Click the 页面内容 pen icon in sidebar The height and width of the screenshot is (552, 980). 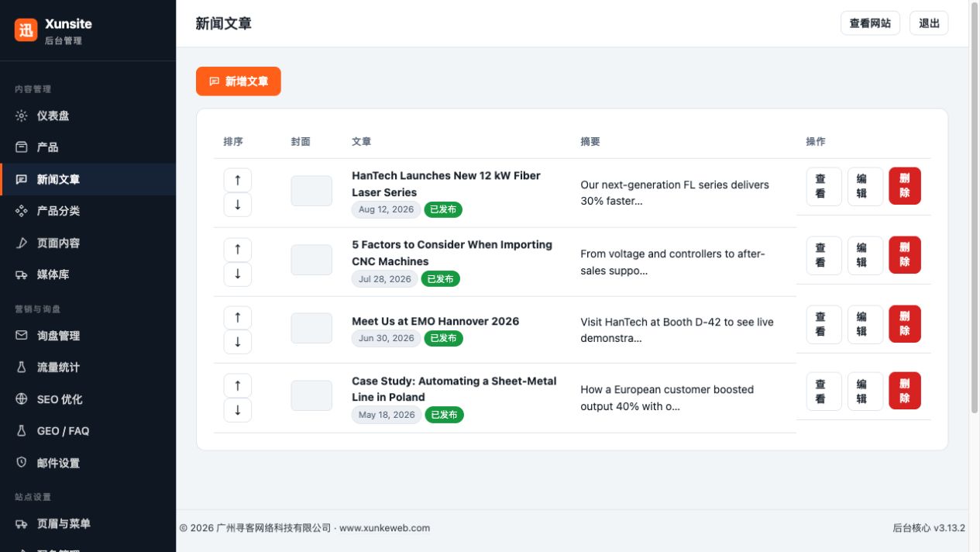22,243
